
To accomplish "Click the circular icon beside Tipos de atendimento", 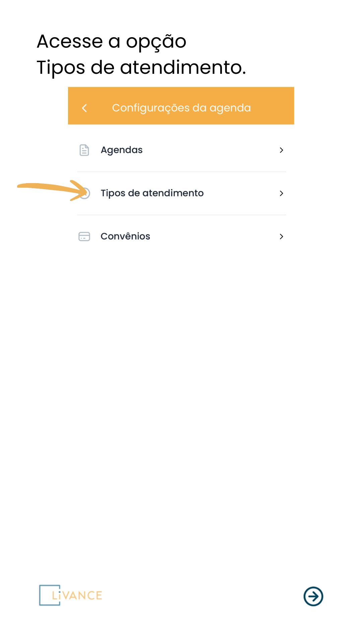I will pyautogui.click(x=85, y=193).
